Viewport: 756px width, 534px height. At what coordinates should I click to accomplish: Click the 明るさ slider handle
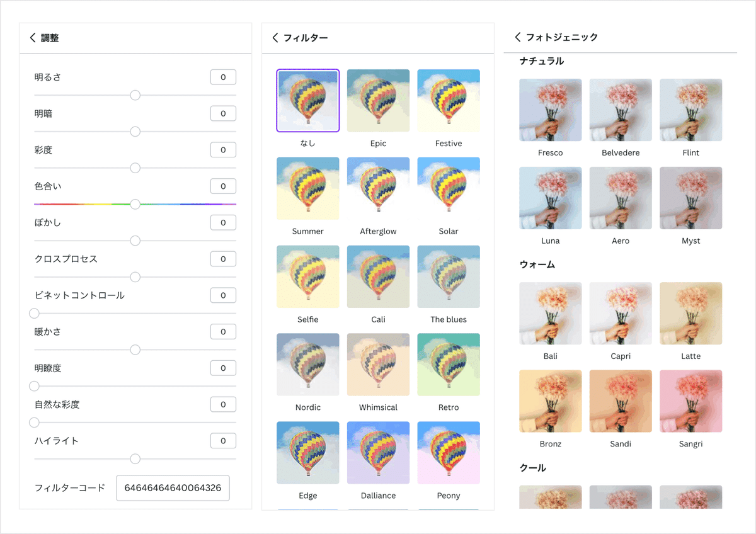pyautogui.click(x=135, y=95)
